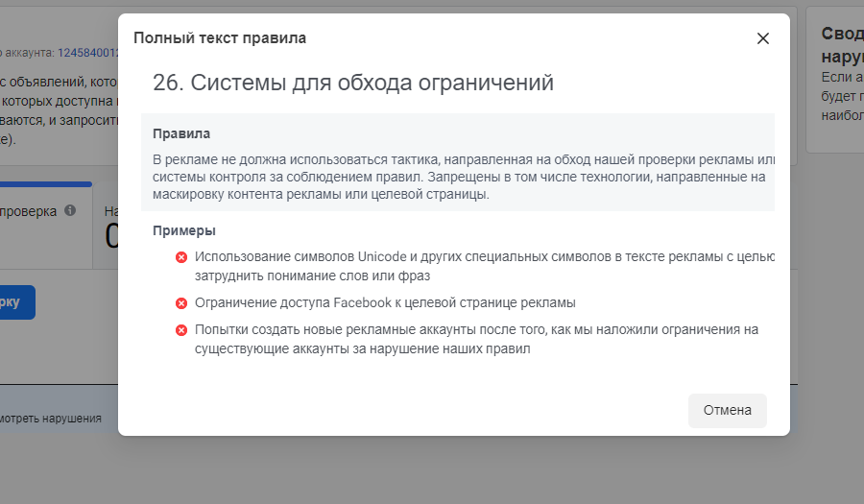
Task: Click the Отмена button
Action: (x=727, y=410)
